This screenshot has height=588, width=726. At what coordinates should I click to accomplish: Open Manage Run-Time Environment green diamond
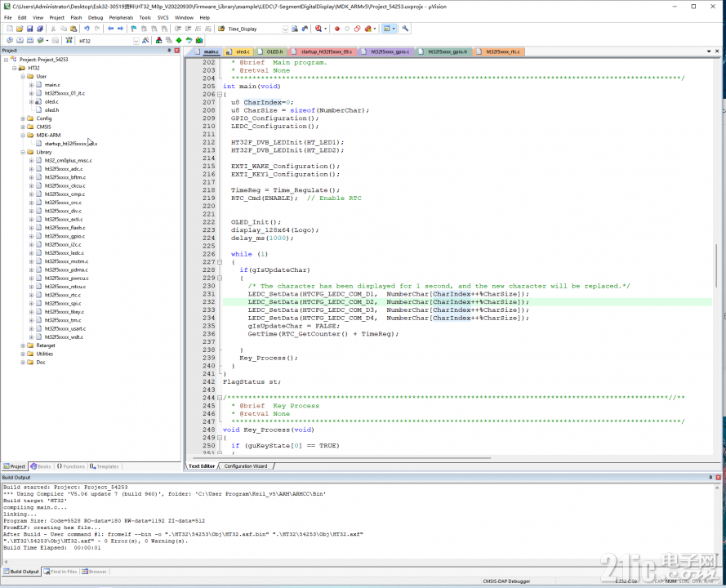[179, 41]
